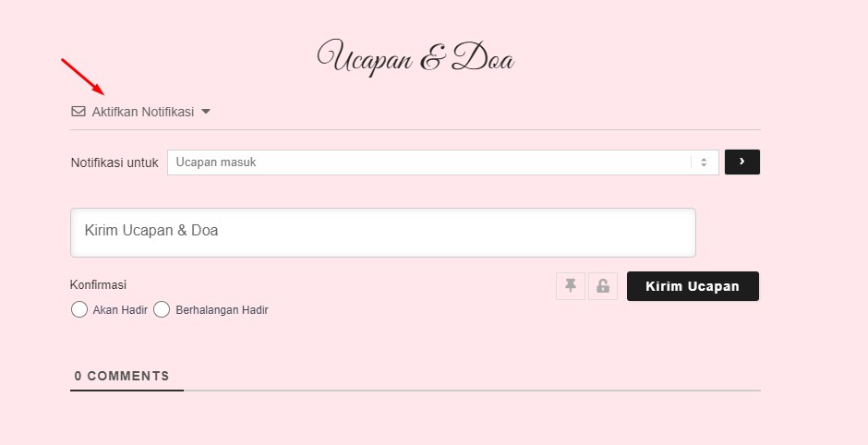Screen dimensions: 868x445
Task: Click the Notifikasi untuk label
Action: point(115,162)
